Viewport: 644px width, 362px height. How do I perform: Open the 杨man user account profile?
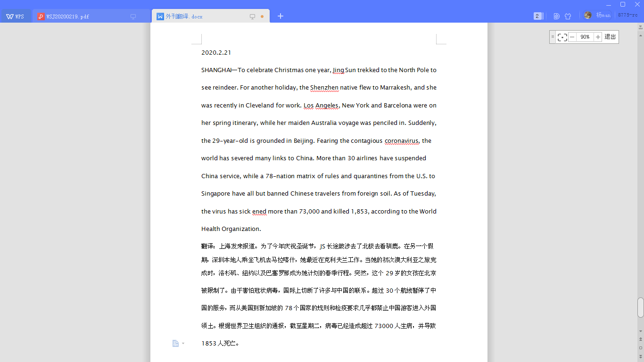tap(597, 15)
